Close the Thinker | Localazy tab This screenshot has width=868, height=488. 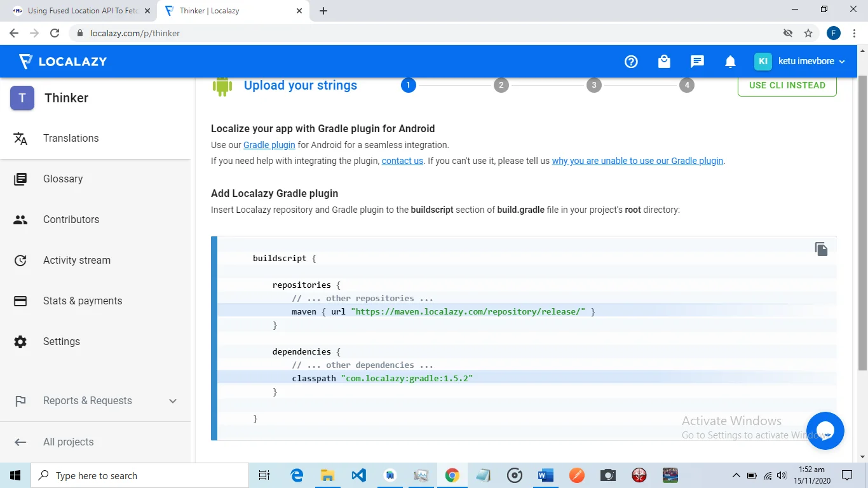point(299,11)
